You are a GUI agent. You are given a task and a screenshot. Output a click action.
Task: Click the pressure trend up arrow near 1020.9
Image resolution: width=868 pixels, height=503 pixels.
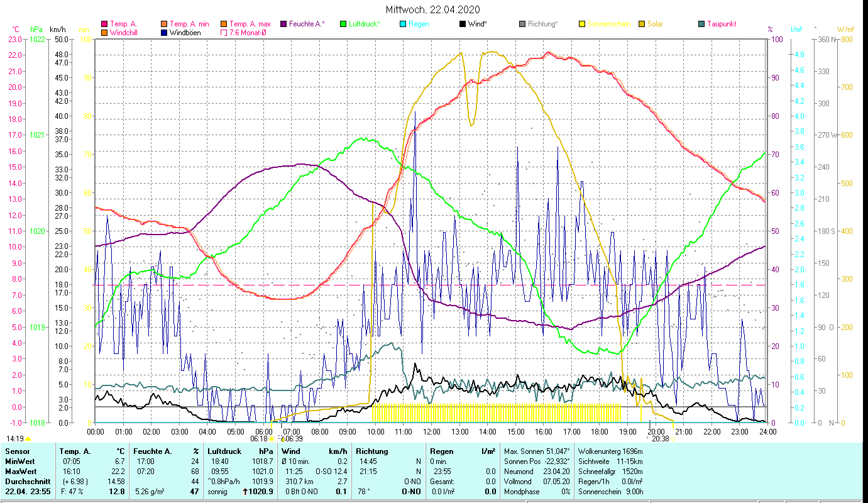point(245,491)
